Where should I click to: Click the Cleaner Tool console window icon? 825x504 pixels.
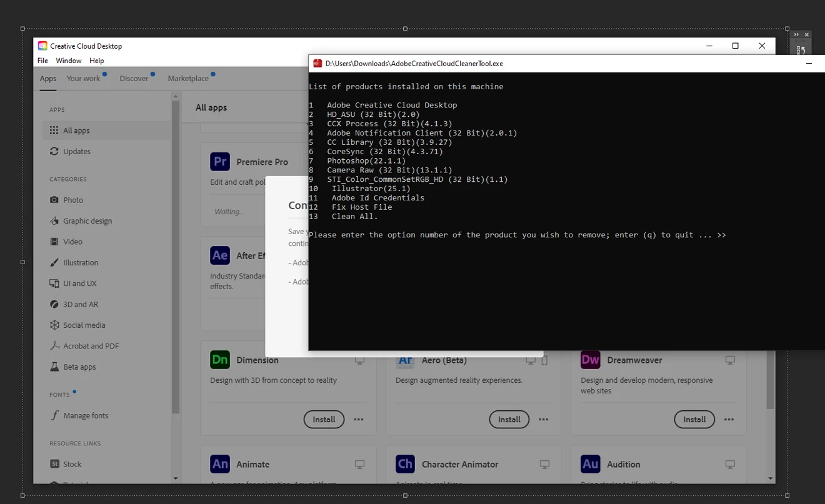(x=317, y=63)
